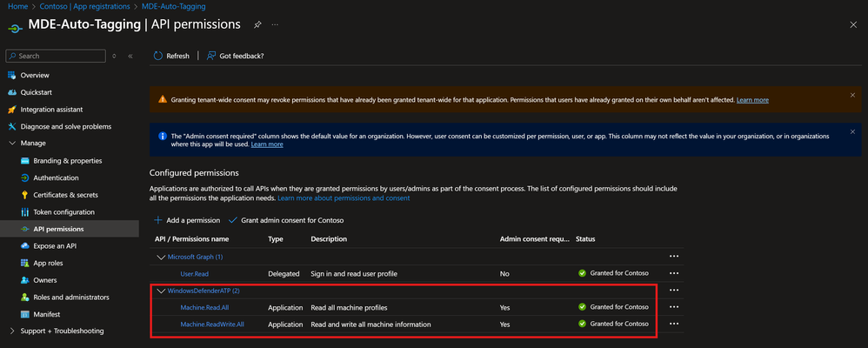This screenshot has width=868, height=348.
Task: Collapse the WindowsDefenderATP permissions group
Action: tap(160, 291)
